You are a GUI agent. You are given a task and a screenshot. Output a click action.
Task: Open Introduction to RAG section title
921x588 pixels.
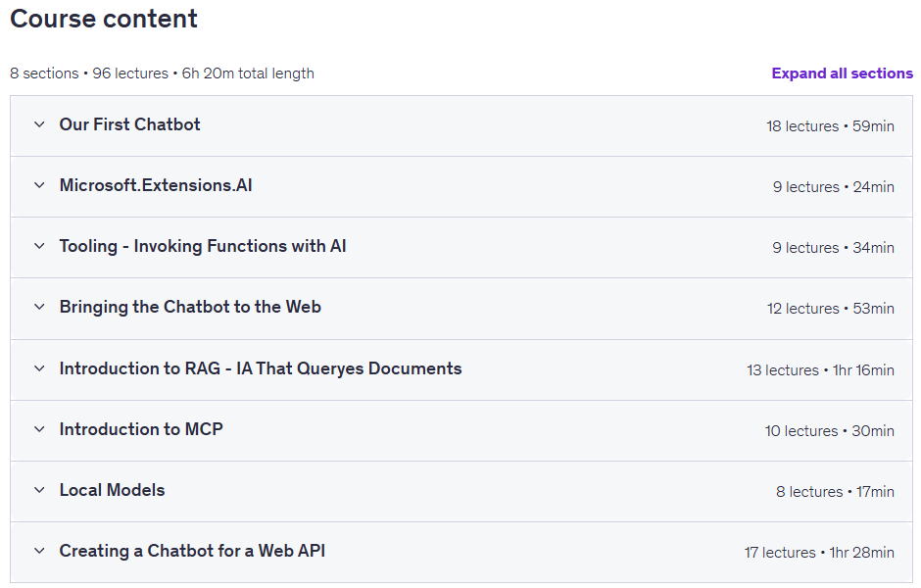(261, 368)
